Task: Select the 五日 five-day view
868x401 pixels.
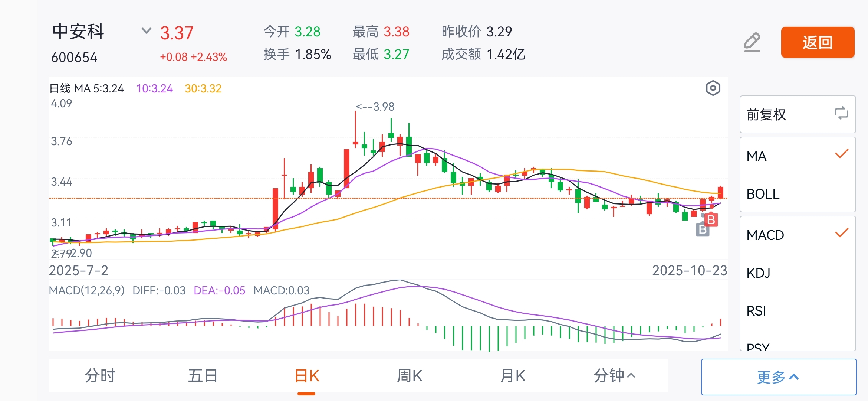Action: tap(203, 376)
